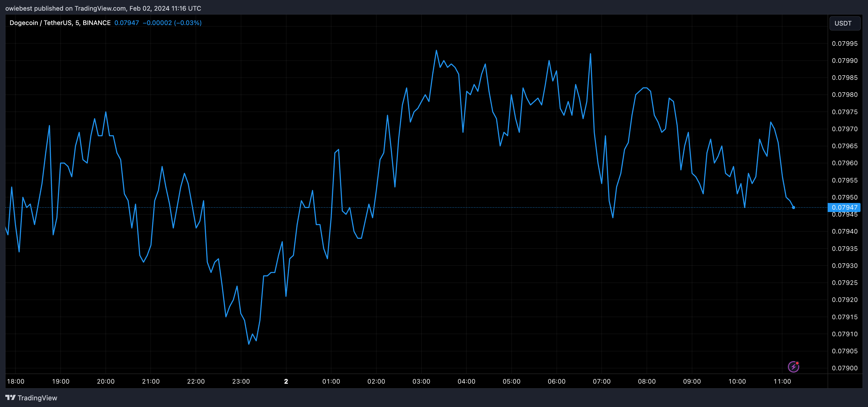Image resolution: width=868 pixels, height=407 pixels.
Task: Click the 09:00 time axis label
Action: 692,381
